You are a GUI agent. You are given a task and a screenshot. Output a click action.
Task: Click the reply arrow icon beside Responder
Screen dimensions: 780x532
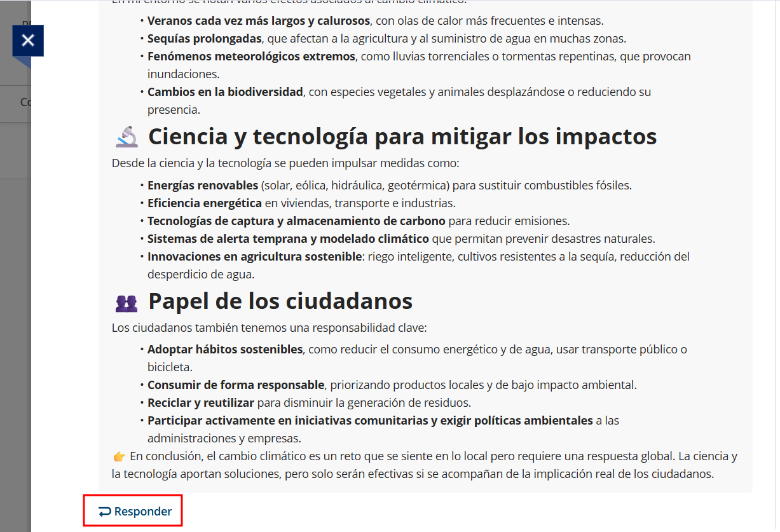tap(105, 512)
